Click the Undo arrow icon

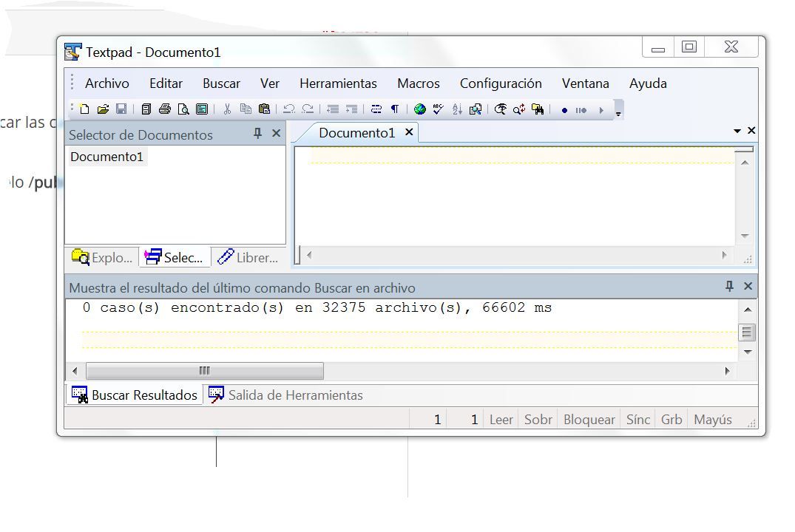click(289, 109)
